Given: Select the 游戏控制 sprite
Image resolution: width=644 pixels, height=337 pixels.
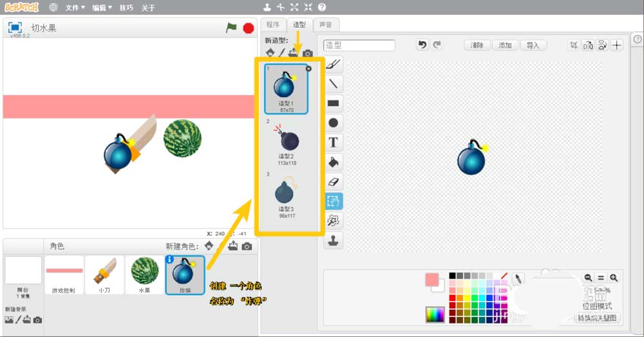Looking at the screenshot, I should [x=64, y=275].
